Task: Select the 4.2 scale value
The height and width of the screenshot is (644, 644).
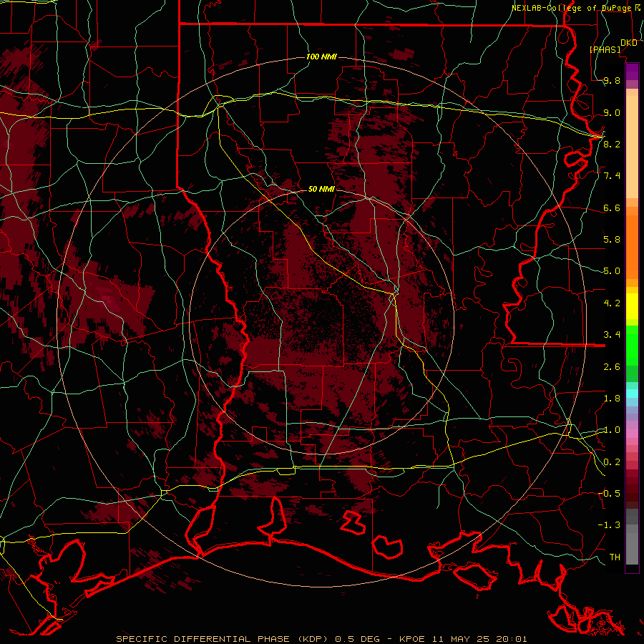Action: click(x=612, y=303)
